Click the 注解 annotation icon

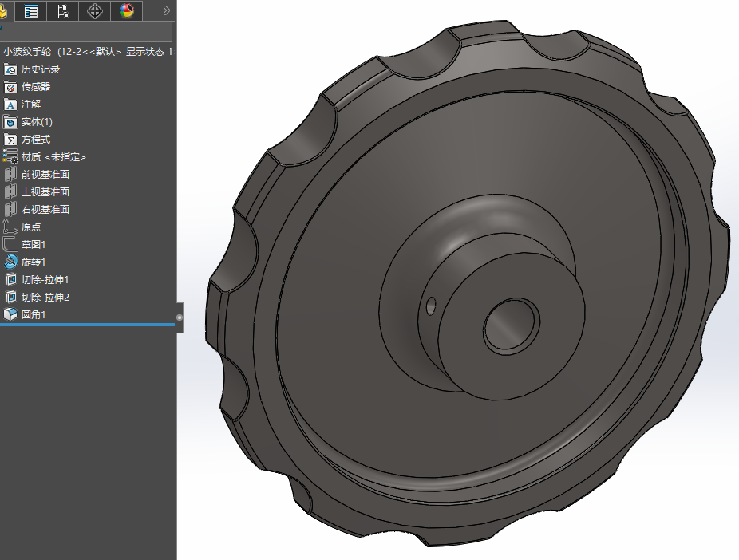(x=10, y=105)
